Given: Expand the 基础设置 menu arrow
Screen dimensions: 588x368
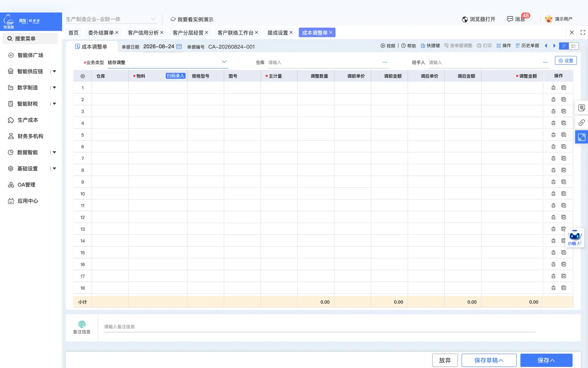Looking at the screenshot, I should pyautogui.click(x=54, y=169).
